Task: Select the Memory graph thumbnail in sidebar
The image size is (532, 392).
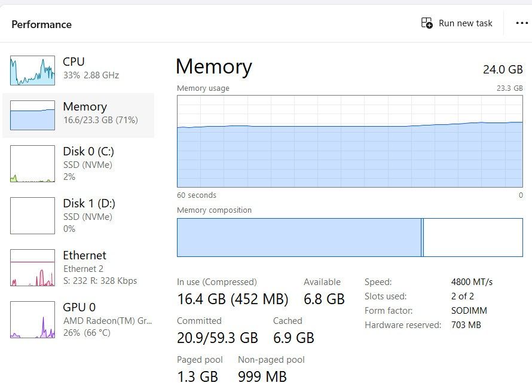Action: 32,115
